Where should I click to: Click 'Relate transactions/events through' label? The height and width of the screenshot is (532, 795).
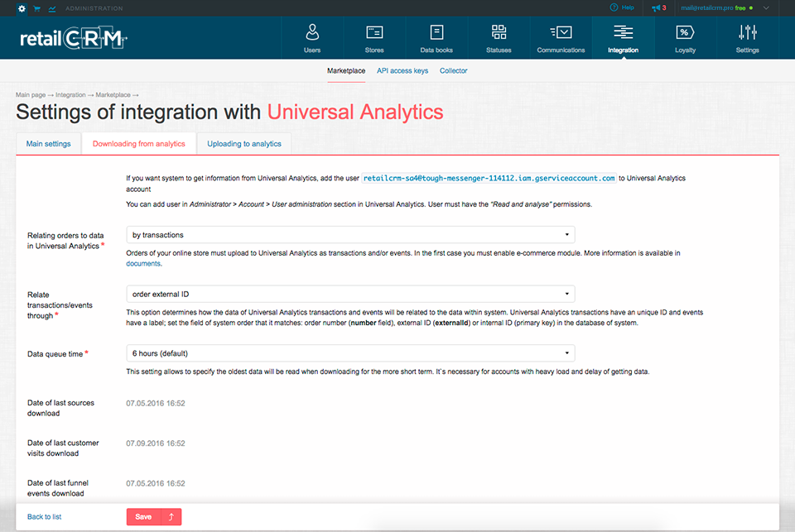point(60,305)
